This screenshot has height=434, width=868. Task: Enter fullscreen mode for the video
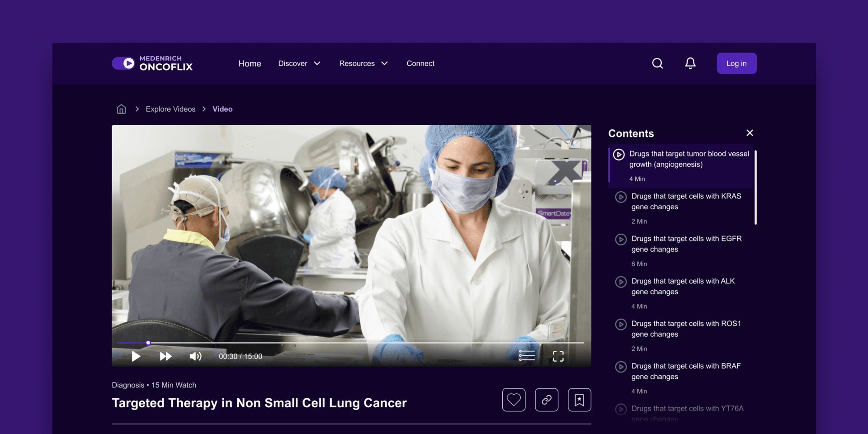click(558, 356)
